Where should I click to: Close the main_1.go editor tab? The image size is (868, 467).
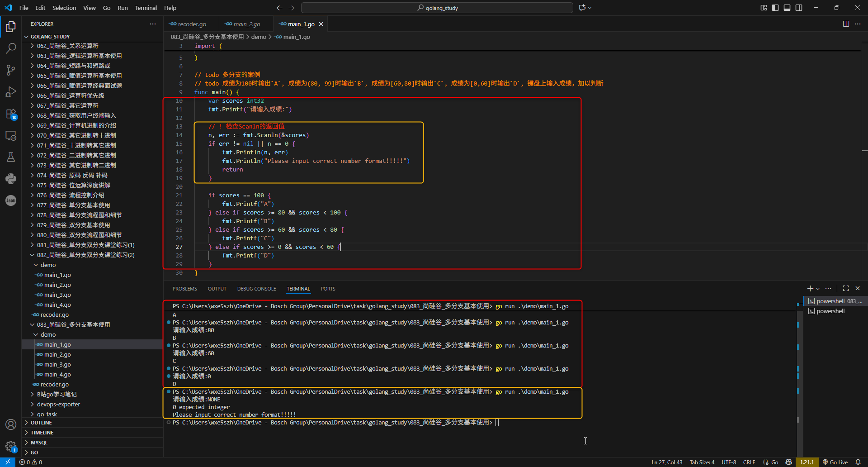pos(321,24)
